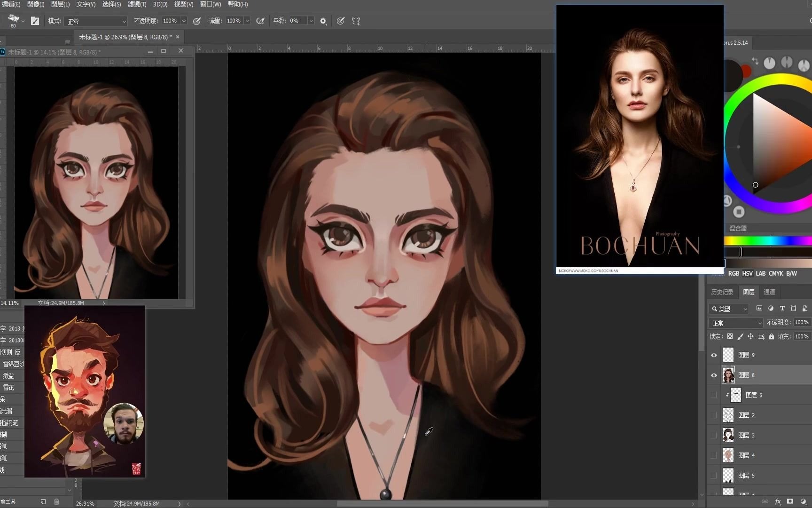Show 图层 3 visibility box
812x508 pixels.
pyautogui.click(x=714, y=436)
